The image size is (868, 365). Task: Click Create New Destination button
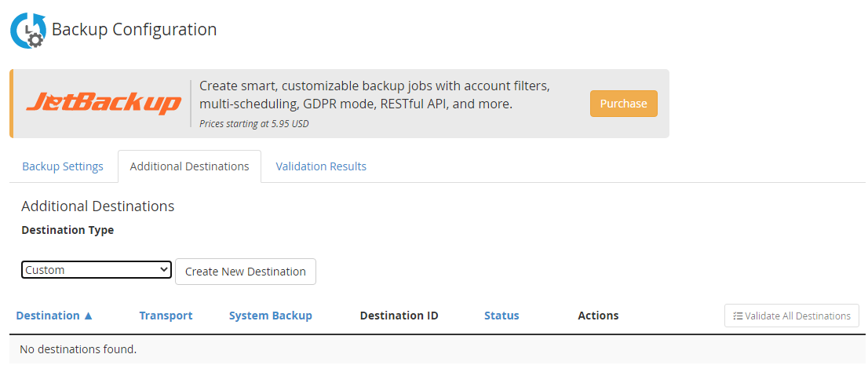pos(246,272)
